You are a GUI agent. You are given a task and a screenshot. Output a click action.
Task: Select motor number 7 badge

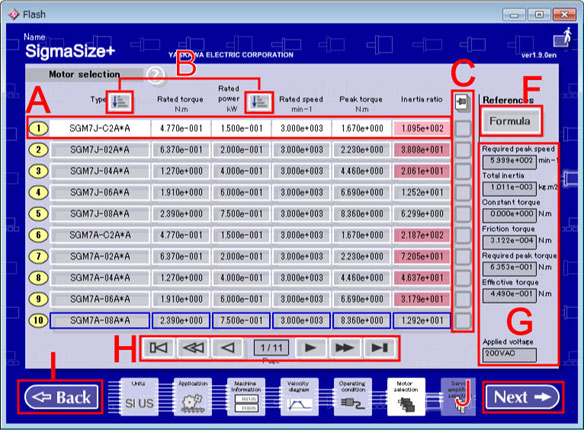(x=39, y=257)
